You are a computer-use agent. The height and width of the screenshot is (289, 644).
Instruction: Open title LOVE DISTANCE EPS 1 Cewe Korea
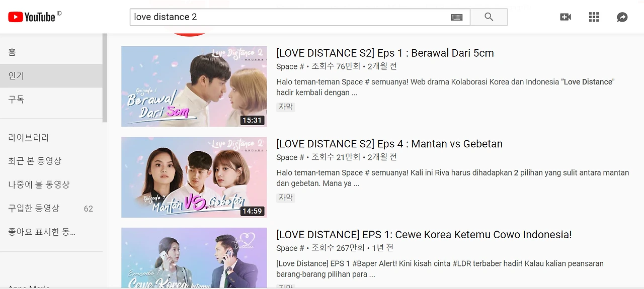point(424,235)
